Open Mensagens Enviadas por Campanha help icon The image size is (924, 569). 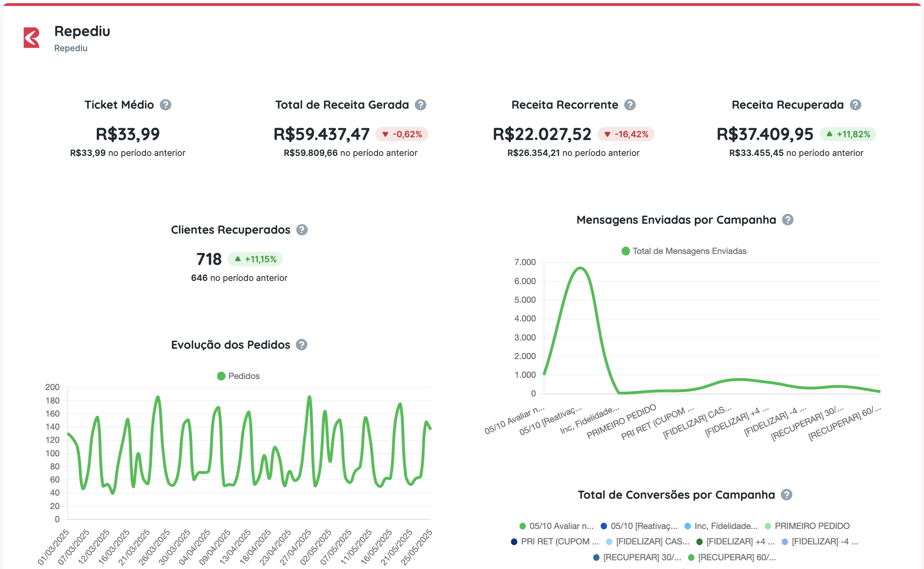pyautogui.click(x=788, y=220)
